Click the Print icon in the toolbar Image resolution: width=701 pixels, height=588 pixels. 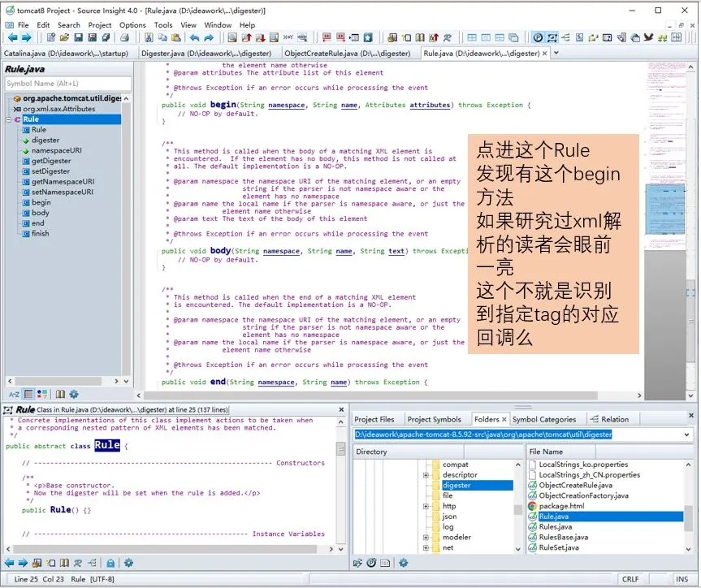pos(125,37)
